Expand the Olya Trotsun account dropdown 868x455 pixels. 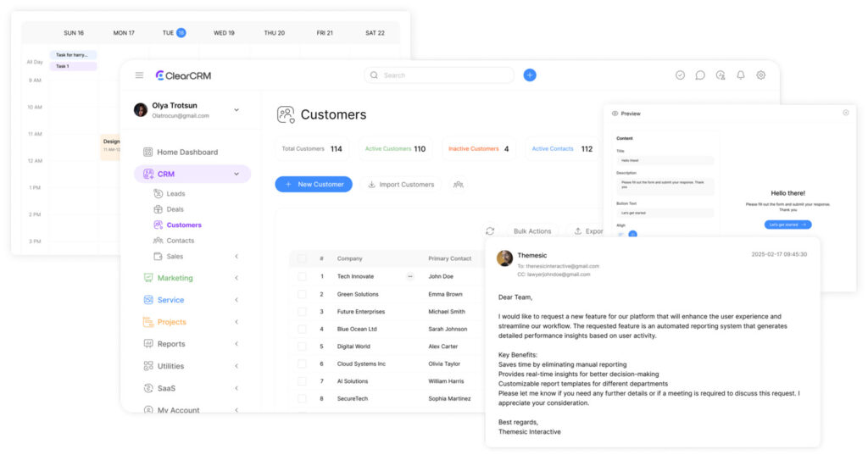(236, 109)
